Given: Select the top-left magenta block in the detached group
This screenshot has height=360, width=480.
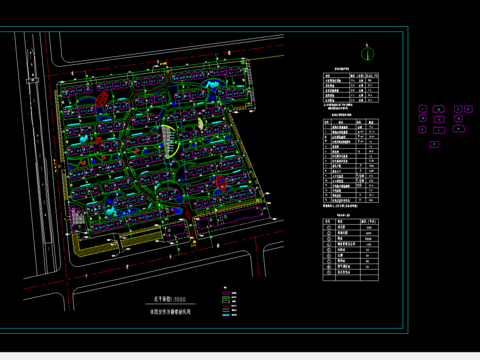Looking at the screenshot, I should (x=423, y=109).
